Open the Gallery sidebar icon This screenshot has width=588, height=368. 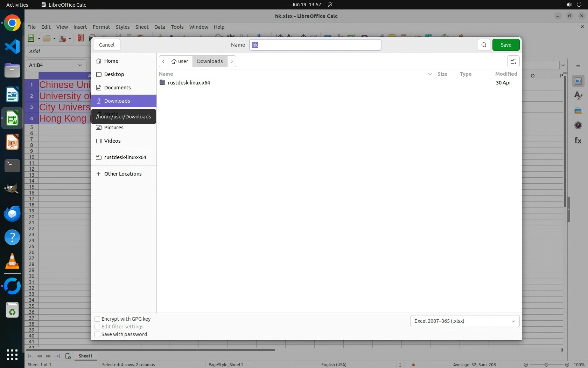pos(578,111)
